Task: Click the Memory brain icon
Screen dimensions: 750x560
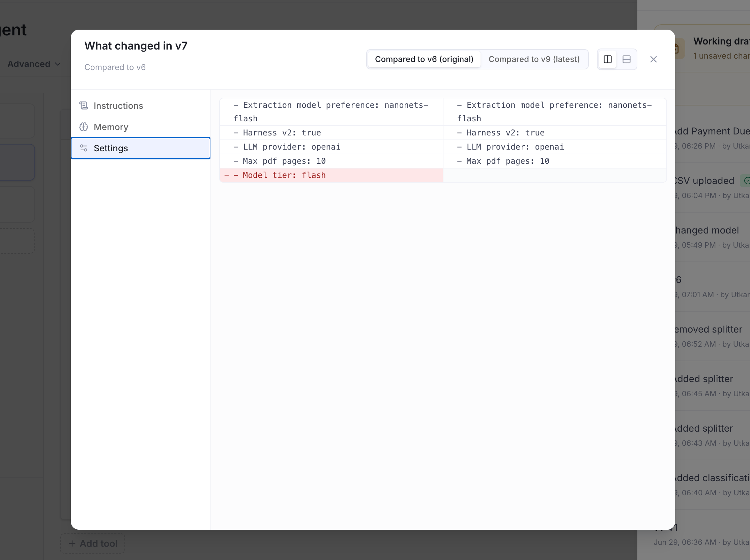Action: click(84, 127)
